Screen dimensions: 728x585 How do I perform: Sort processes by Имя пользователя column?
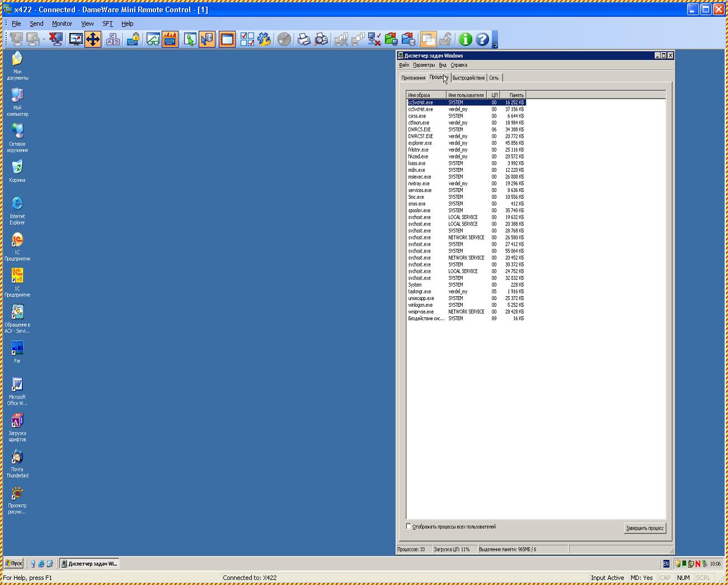(x=466, y=95)
